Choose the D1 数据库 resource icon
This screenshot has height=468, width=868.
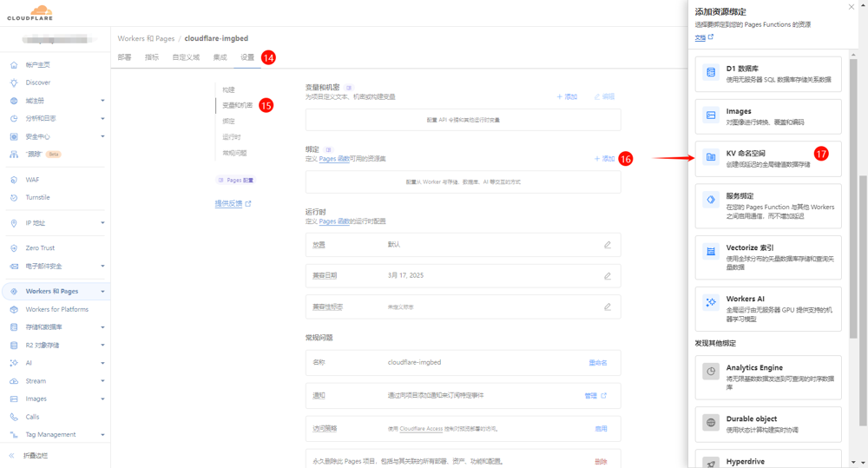pyautogui.click(x=711, y=72)
